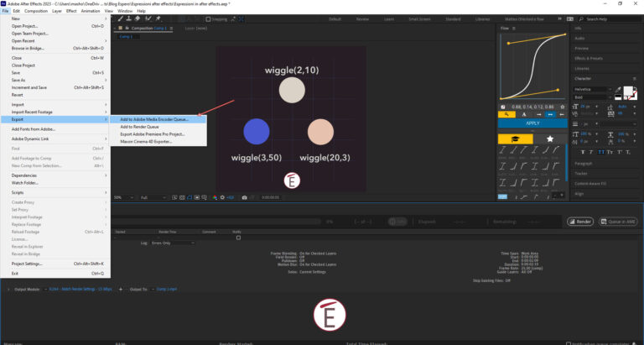The width and height of the screenshot is (644, 345).
Task: Click the viewer timecode 0:00:00:05
Action: click(270, 198)
